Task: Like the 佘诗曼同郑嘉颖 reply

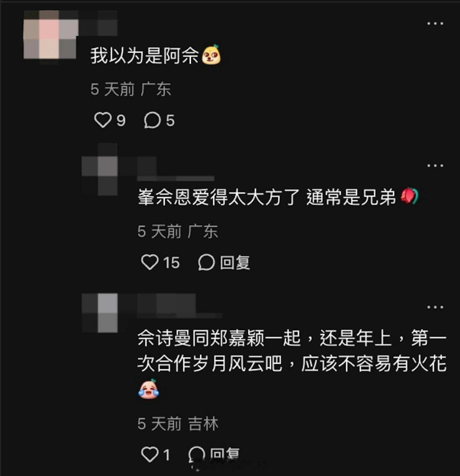Action: pos(150,454)
